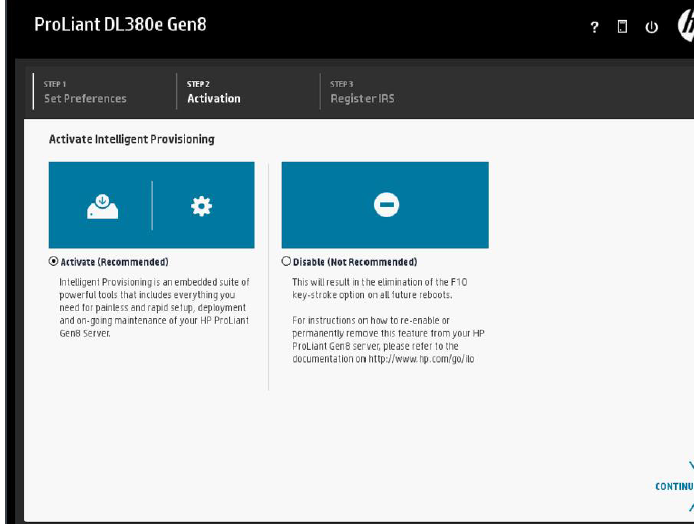Click the Continue chevron arrow
Screen dimensions: 694x524
[690, 467]
